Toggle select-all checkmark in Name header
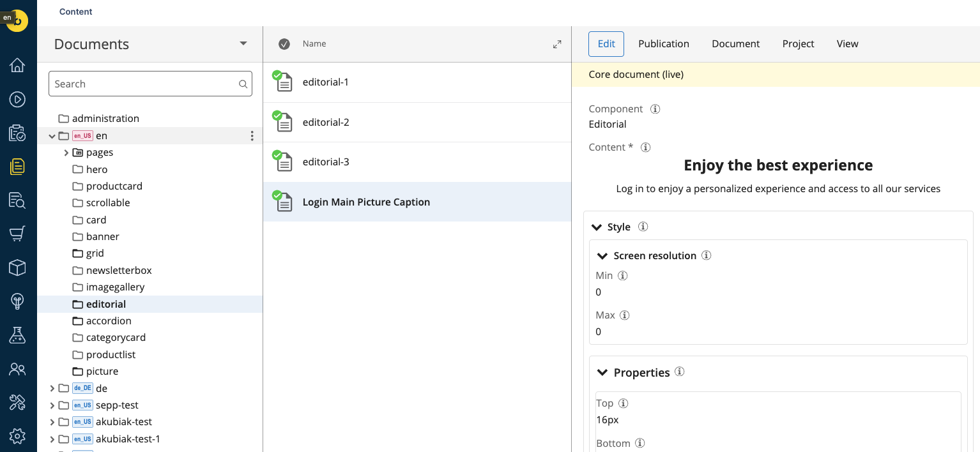Screen dimensions: 980x452 284,44
